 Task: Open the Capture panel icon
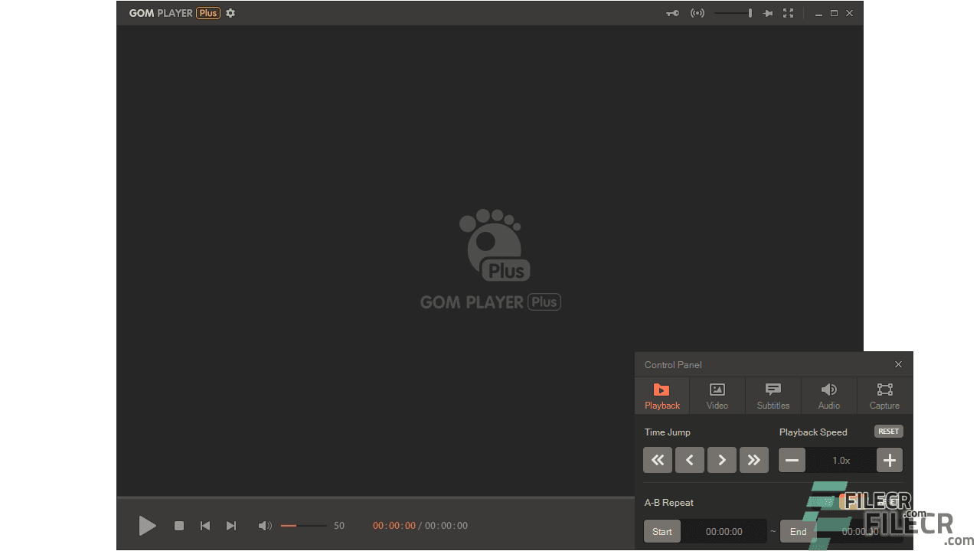(884, 395)
